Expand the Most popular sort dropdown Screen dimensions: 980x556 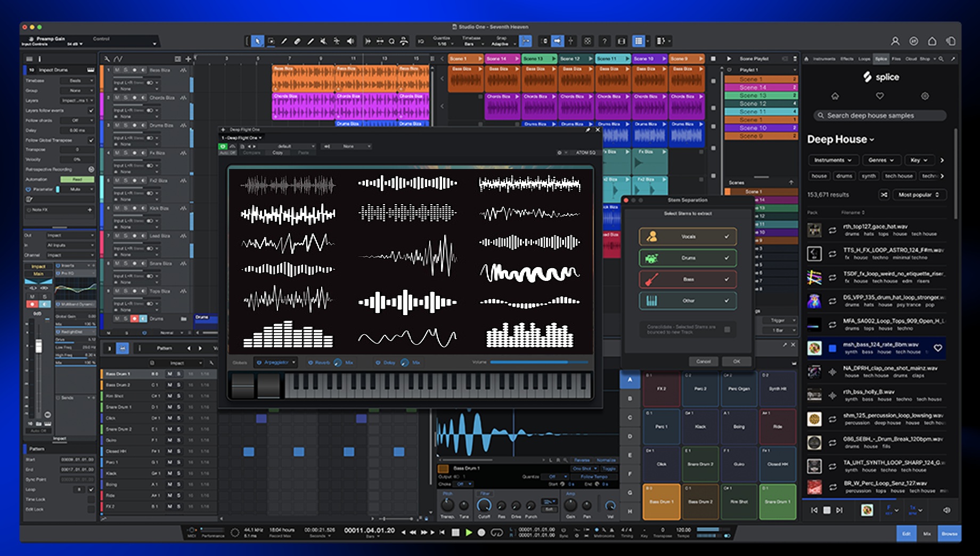pyautogui.click(x=919, y=195)
